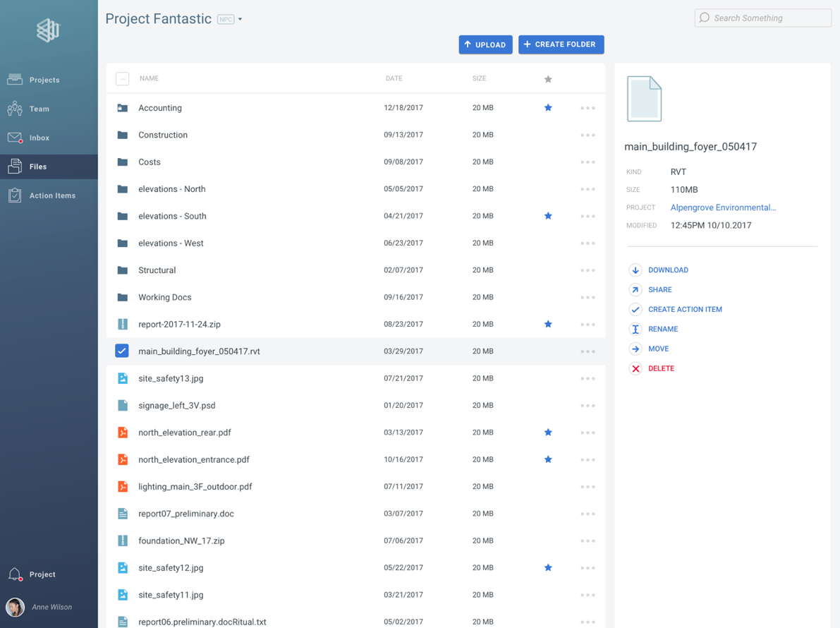Star the Construction folder
The image size is (840, 628).
548,135
